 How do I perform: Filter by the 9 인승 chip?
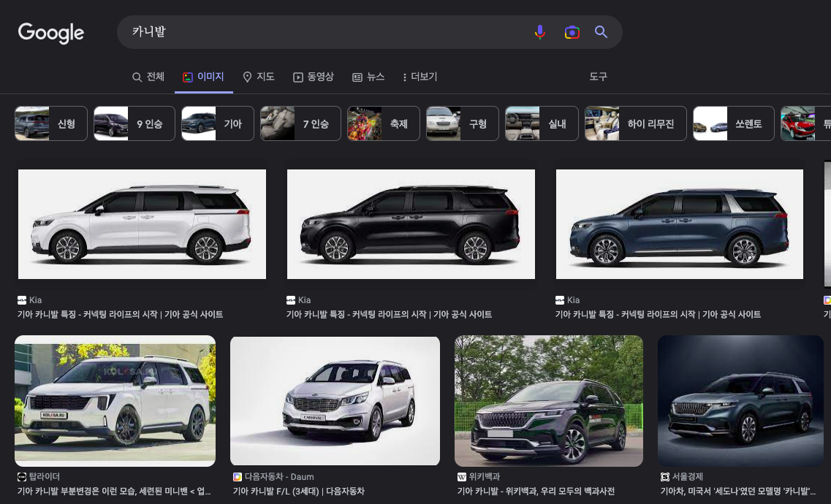(x=134, y=123)
